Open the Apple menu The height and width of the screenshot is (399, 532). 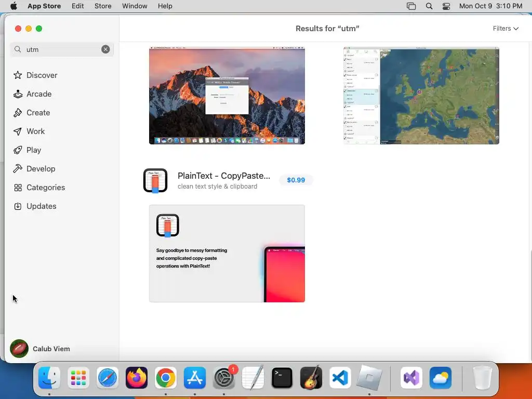pyautogui.click(x=14, y=6)
